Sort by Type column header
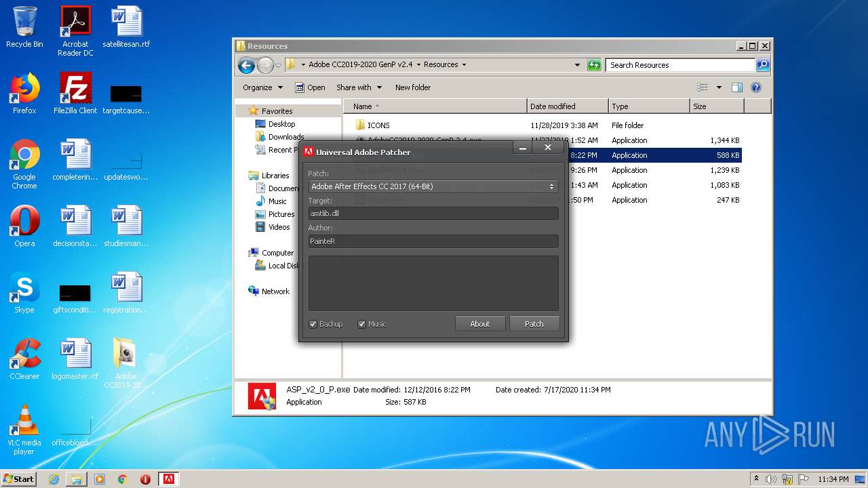868x488 pixels. (649, 106)
